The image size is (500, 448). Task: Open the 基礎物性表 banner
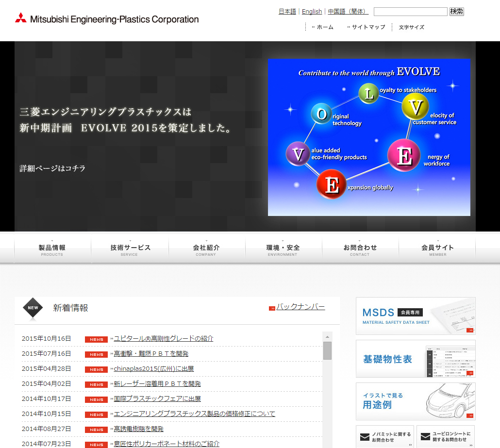(x=416, y=359)
